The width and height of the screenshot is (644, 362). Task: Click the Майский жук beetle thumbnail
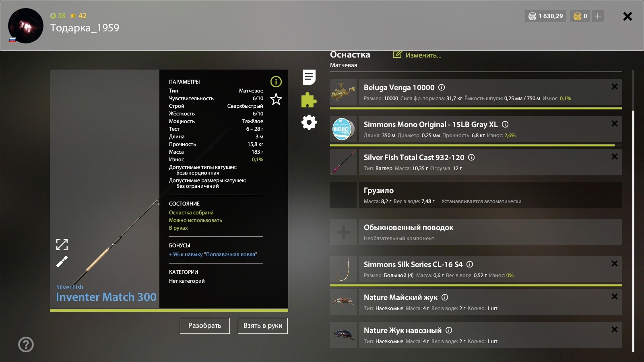click(343, 302)
